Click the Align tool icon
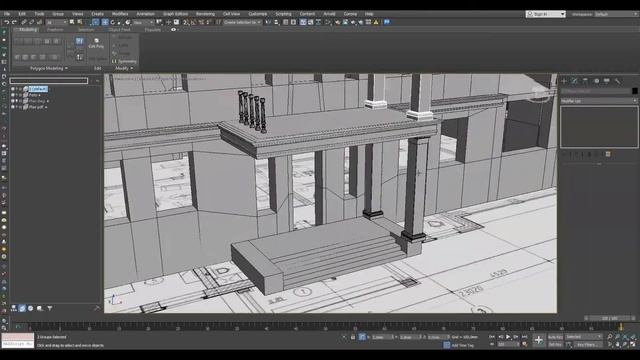Image resolution: width=640 pixels, height=360 pixels. pos(276,22)
